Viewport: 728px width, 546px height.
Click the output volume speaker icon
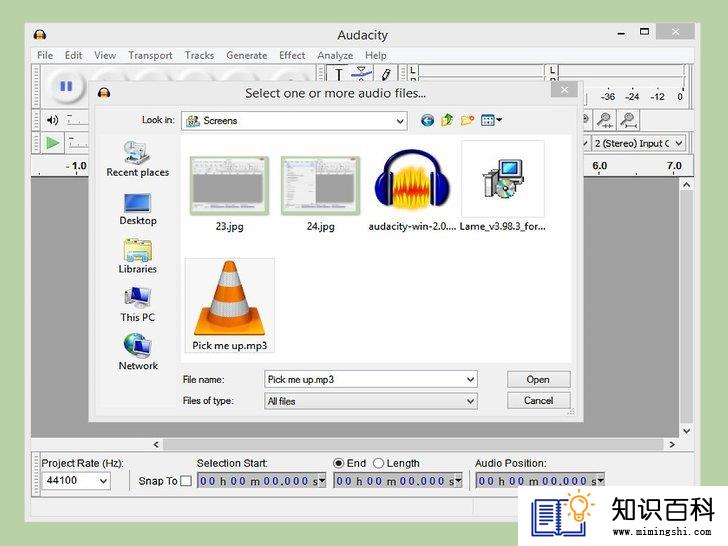[x=52, y=120]
